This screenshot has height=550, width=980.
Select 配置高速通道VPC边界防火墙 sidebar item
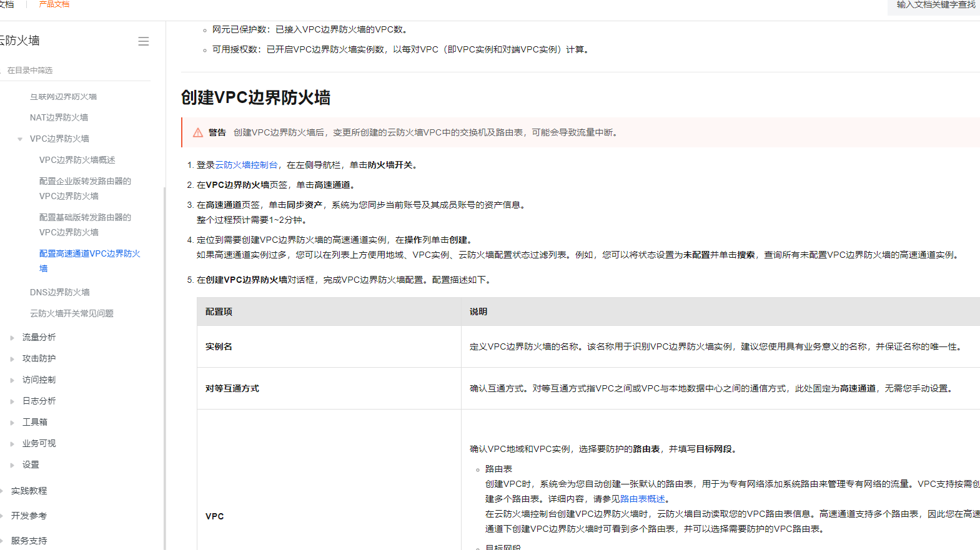coord(90,261)
